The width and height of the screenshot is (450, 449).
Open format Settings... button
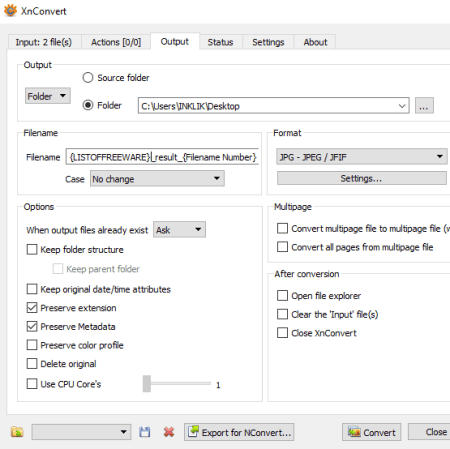pyautogui.click(x=362, y=178)
